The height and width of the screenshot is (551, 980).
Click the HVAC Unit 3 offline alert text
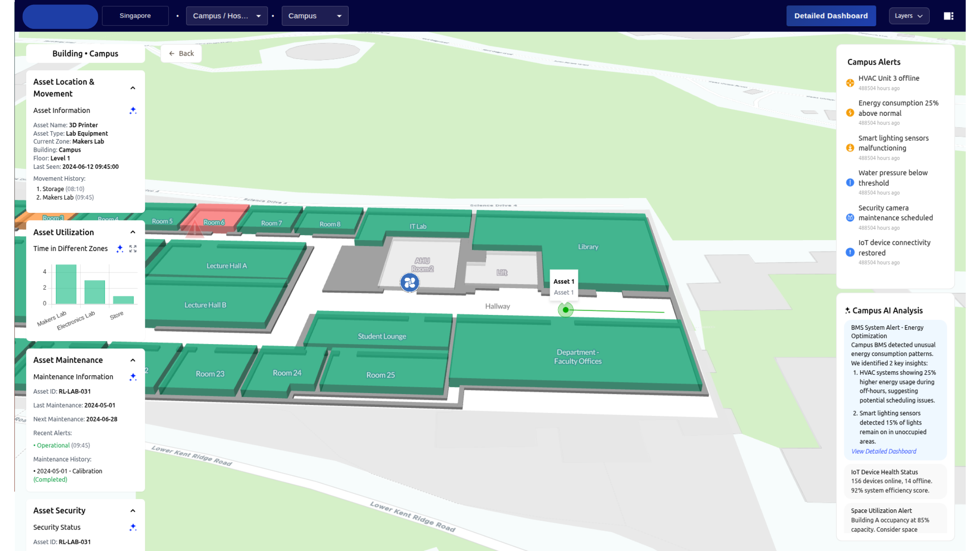click(x=889, y=78)
